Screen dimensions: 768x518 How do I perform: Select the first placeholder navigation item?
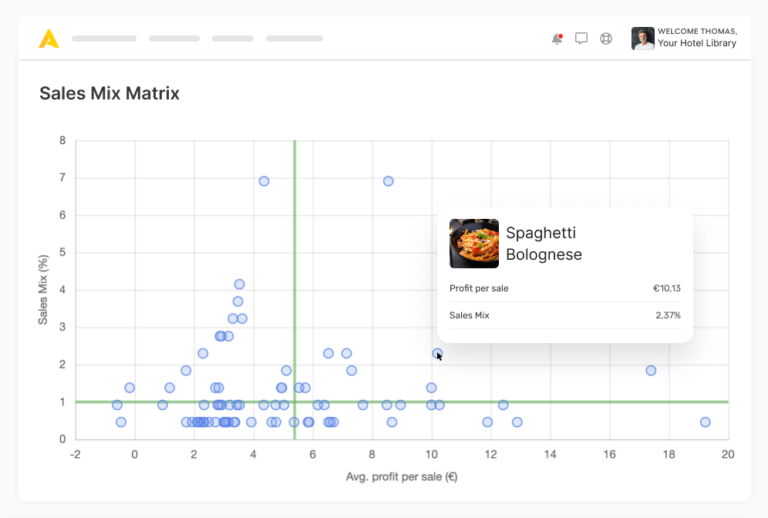[104, 39]
